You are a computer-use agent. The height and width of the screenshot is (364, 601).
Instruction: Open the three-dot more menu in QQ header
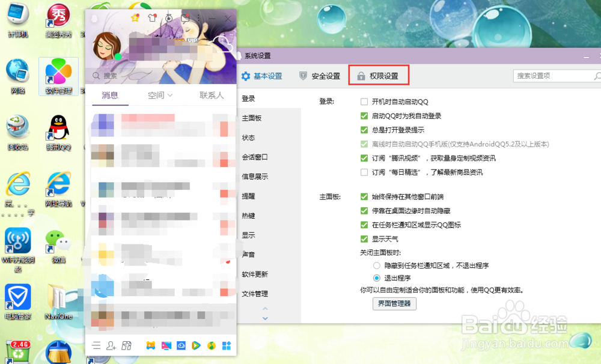click(x=198, y=17)
